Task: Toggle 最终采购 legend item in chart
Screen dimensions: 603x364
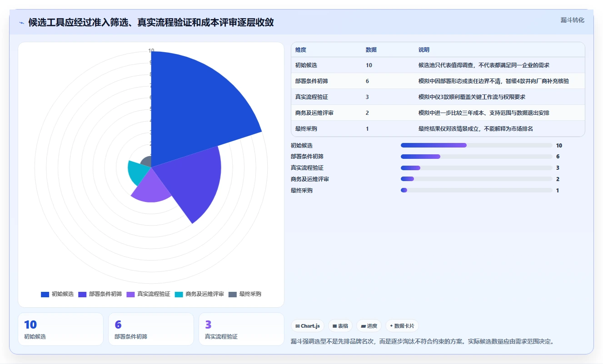Action: coord(244,294)
